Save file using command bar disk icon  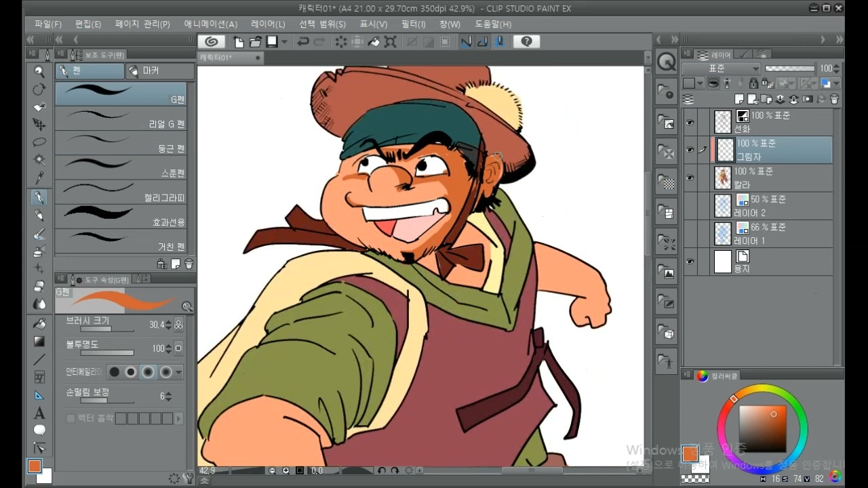tap(272, 42)
